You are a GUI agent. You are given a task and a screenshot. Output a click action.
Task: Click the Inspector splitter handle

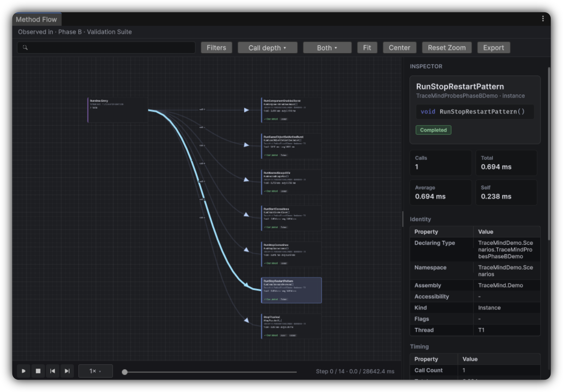[403, 219]
